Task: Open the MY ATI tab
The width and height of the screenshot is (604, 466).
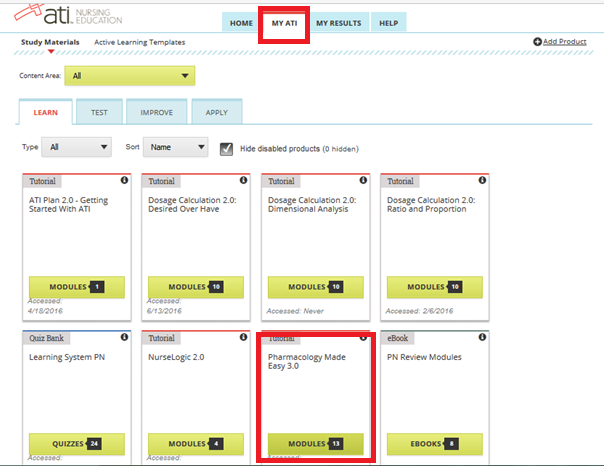Action: click(x=284, y=23)
